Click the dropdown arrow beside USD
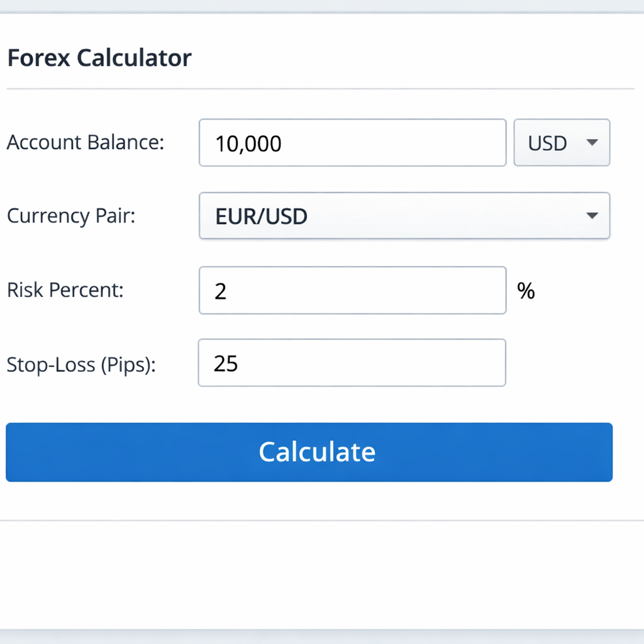 pyautogui.click(x=592, y=143)
